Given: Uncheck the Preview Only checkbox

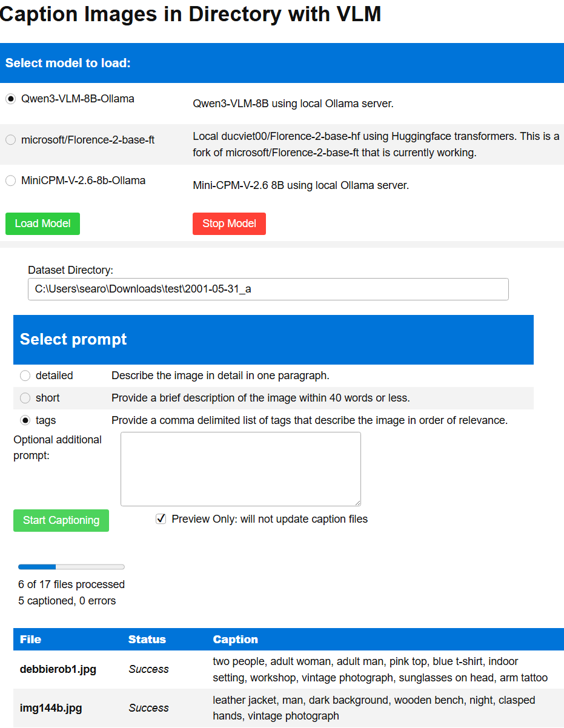Looking at the screenshot, I should [161, 519].
